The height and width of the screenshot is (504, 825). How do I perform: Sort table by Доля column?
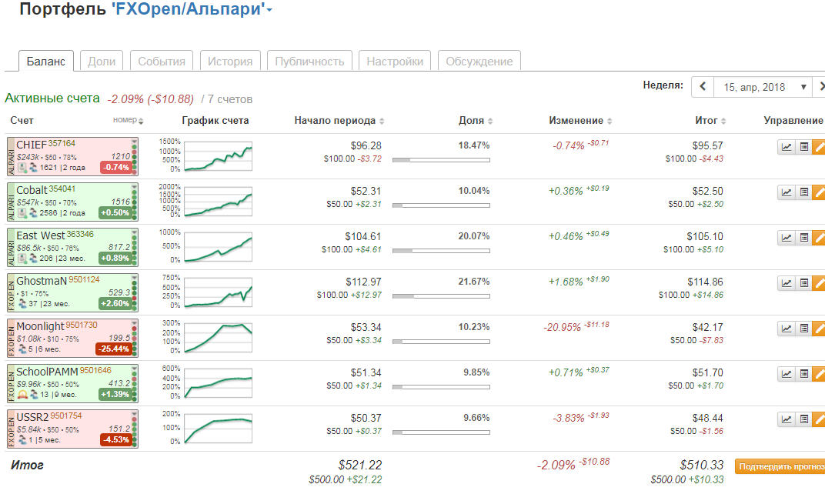tap(476, 121)
